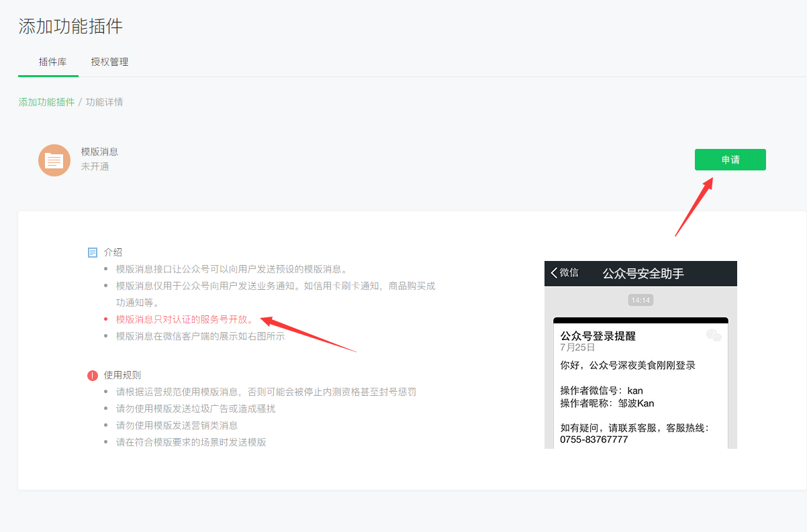Click the 介绍 document icon
807x532 pixels.
93,252
